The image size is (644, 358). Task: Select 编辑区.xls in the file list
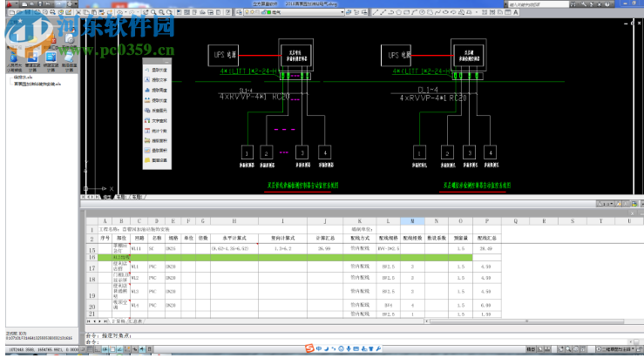pyautogui.click(x=24, y=77)
